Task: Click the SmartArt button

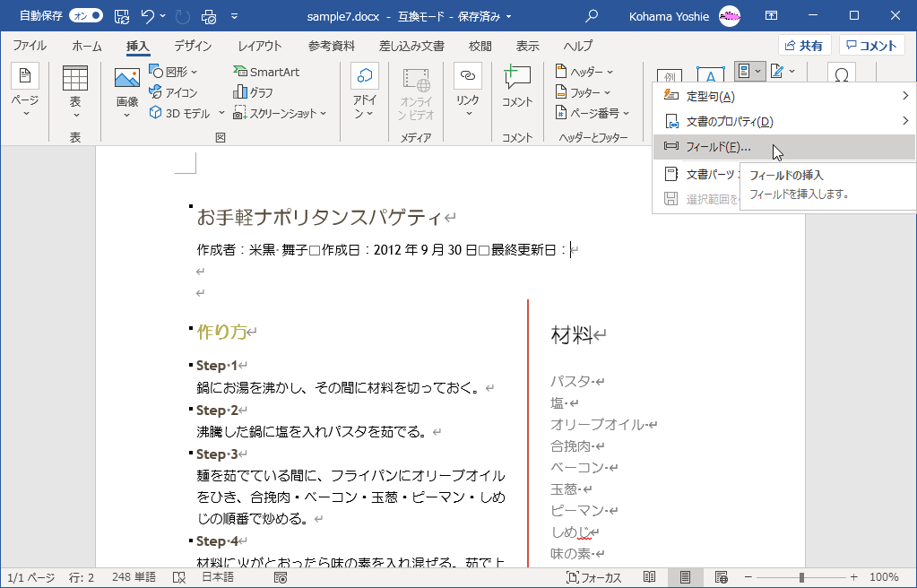Action: pos(266,72)
